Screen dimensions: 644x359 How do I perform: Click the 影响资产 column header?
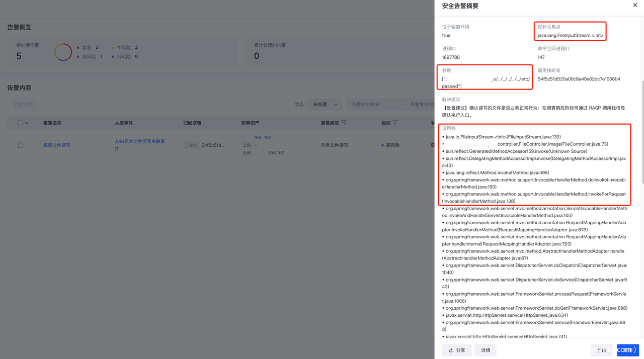[x=251, y=123]
